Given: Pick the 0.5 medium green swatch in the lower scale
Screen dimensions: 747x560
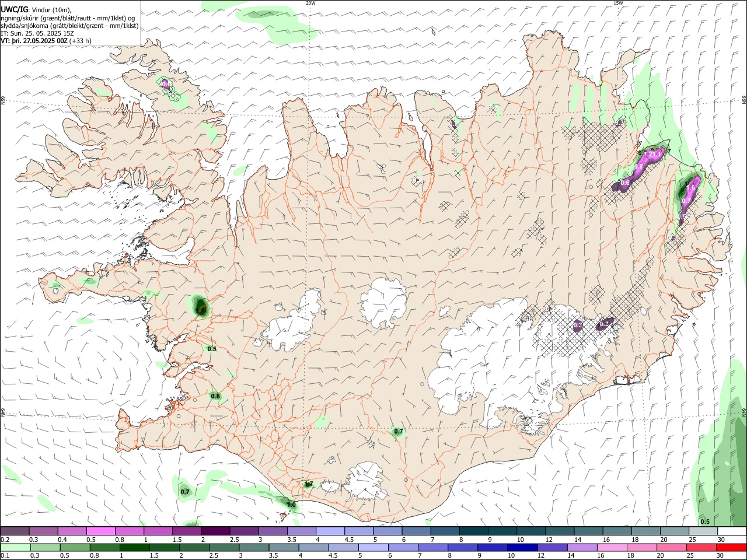Looking at the screenshot, I should [75, 547].
